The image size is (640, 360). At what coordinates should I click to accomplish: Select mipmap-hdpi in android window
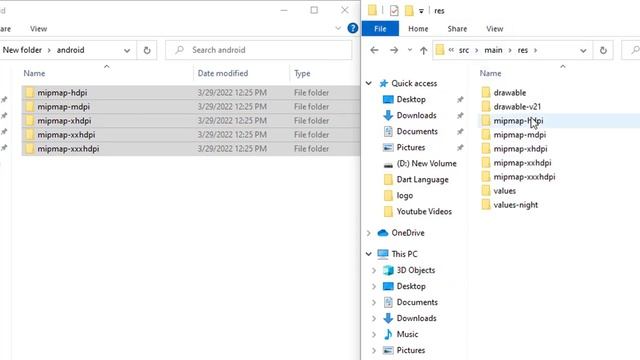click(x=191, y=93)
